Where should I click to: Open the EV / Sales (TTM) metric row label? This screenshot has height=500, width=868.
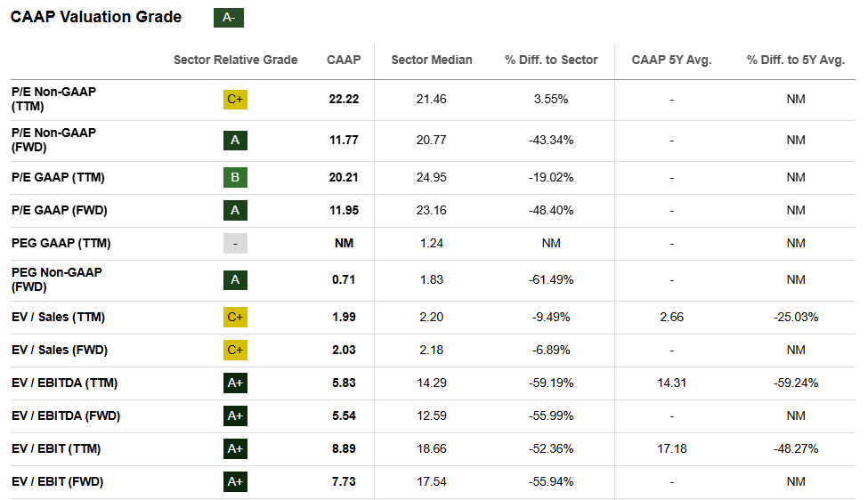coord(58,318)
